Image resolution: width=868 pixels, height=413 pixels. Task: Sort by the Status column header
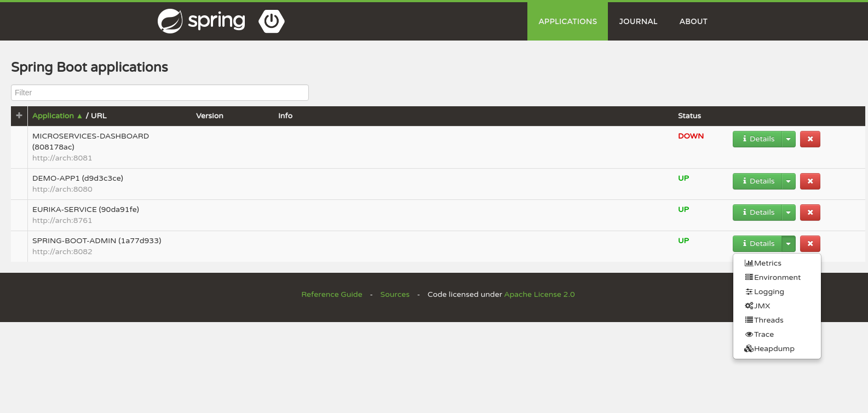click(x=689, y=116)
